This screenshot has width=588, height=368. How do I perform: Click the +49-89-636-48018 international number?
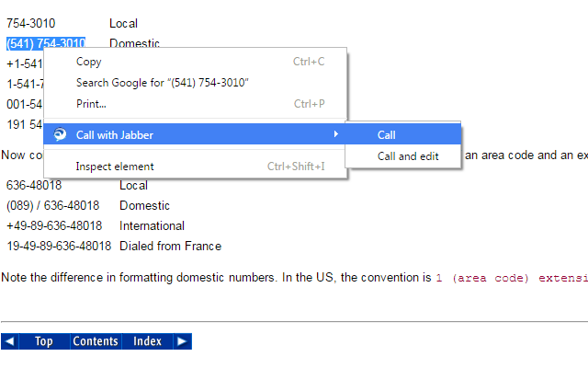point(54,225)
